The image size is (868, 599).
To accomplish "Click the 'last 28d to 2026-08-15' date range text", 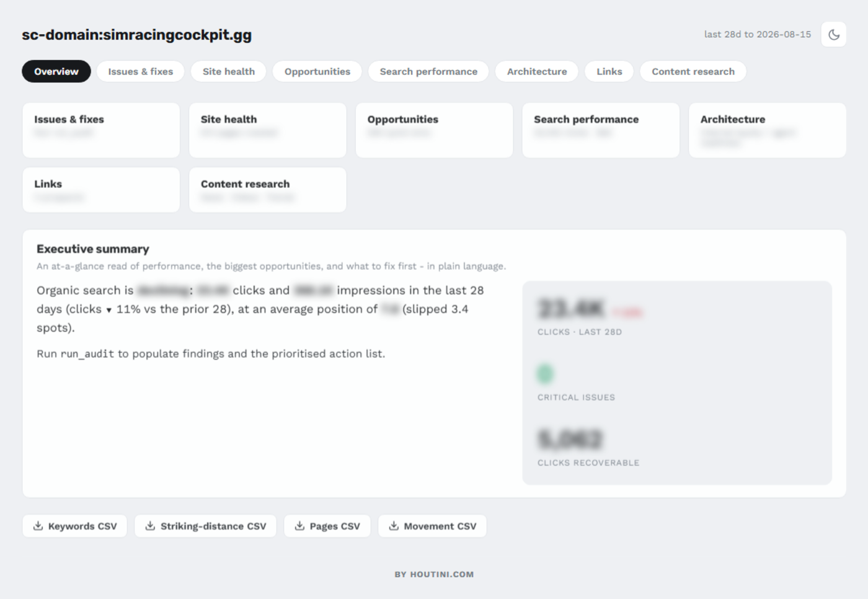I will point(758,34).
